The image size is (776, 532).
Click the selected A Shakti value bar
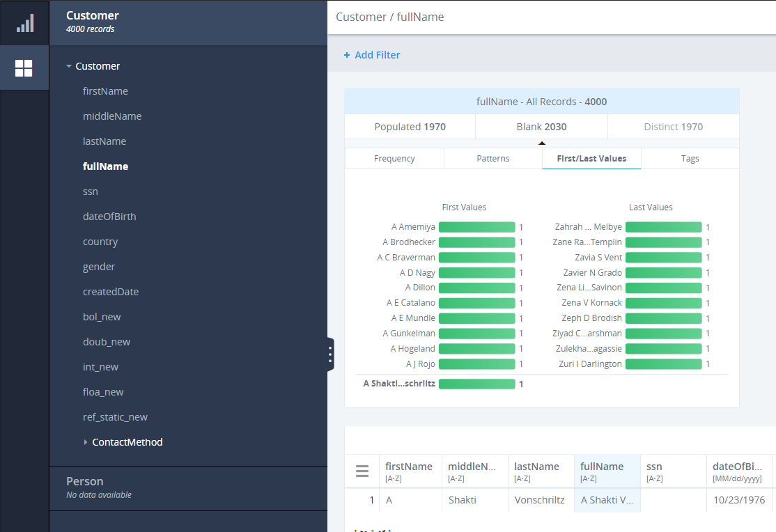click(x=477, y=384)
